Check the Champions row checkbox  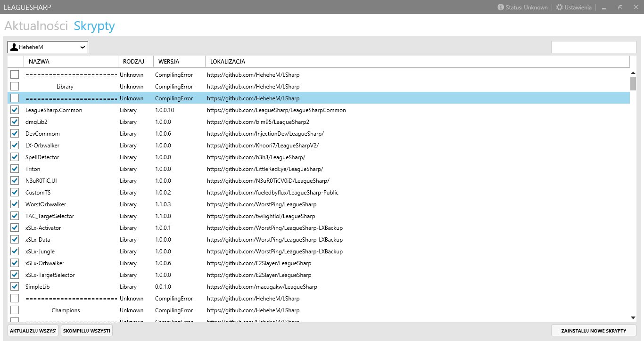point(15,310)
